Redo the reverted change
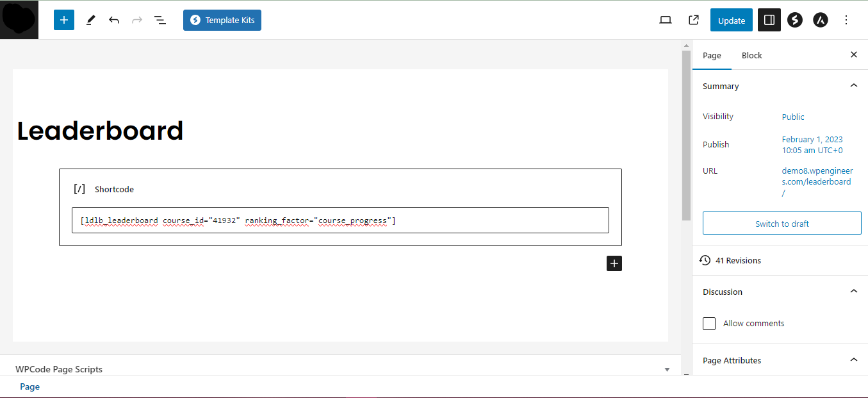Image resolution: width=868 pixels, height=398 pixels. click(x=137, y=20)
